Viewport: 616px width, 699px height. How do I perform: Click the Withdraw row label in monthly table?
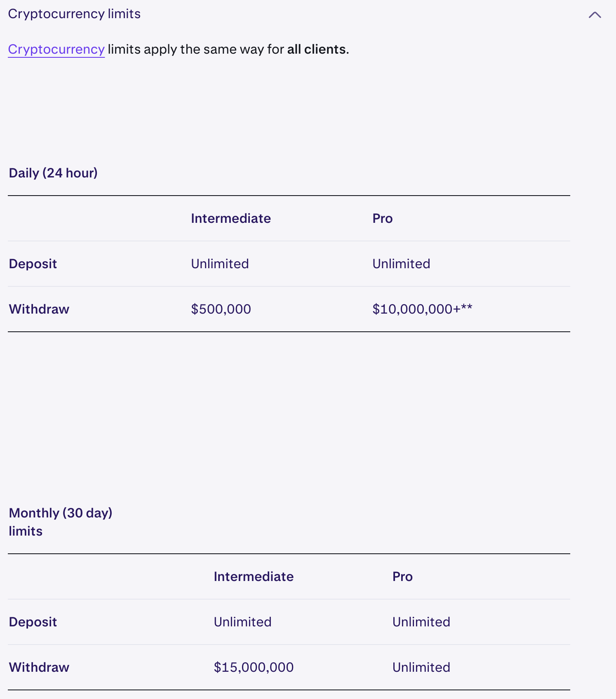39,667
